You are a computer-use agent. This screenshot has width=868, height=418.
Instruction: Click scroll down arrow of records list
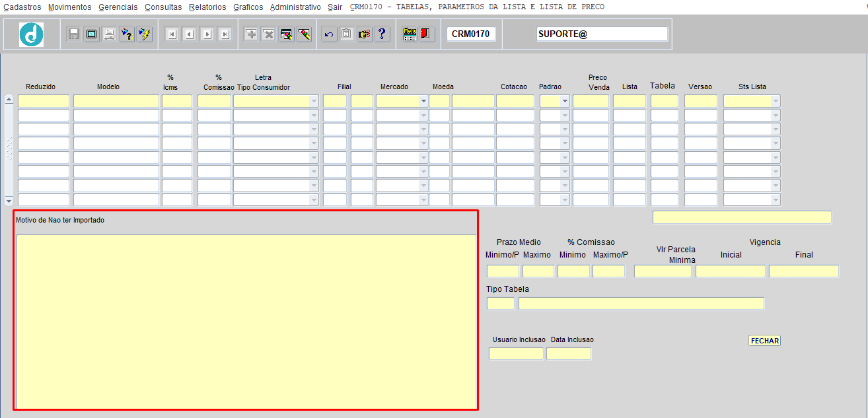click(9, 200)
